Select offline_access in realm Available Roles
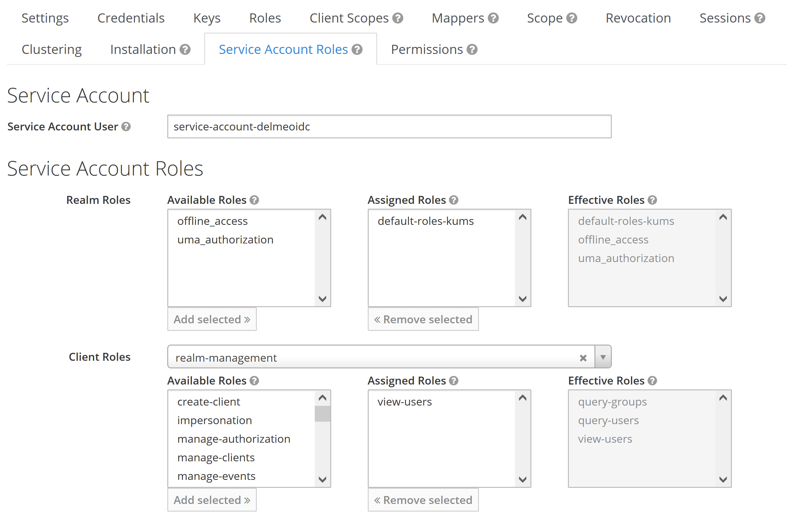 [213, 221]
